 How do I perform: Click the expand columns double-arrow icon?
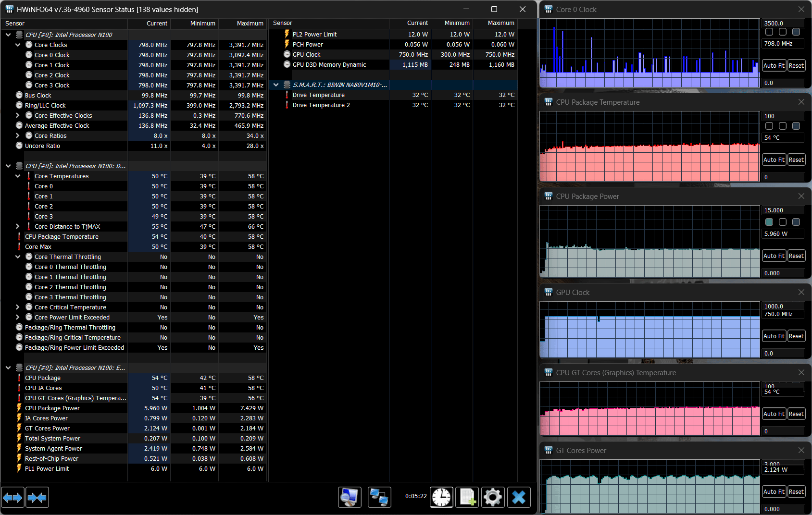[12, 497]
